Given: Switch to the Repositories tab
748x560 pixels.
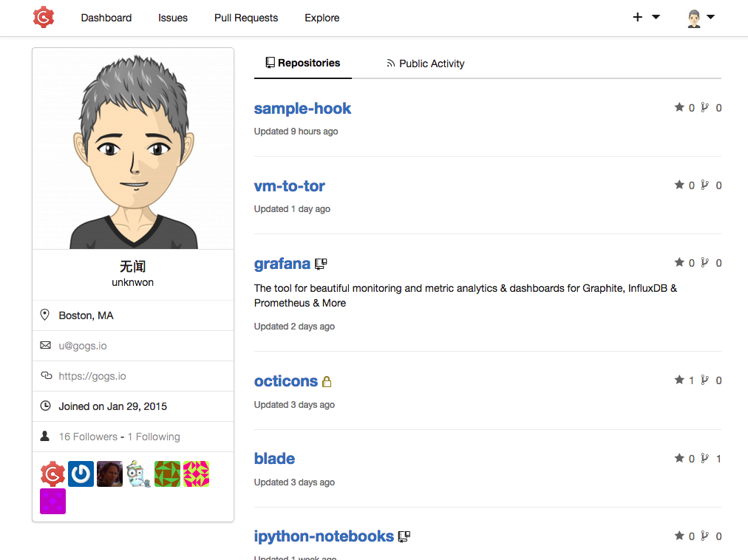Looking at the screenshot, I should 303,63.
